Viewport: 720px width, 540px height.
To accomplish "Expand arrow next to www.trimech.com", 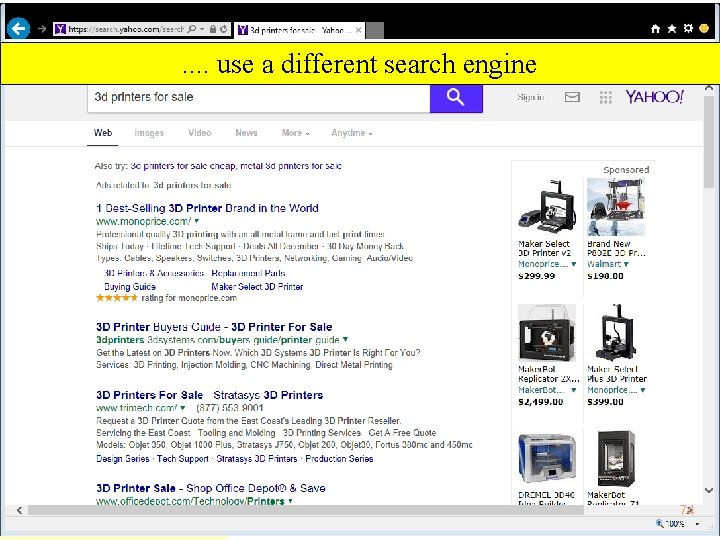I will (x=183, y=408).
